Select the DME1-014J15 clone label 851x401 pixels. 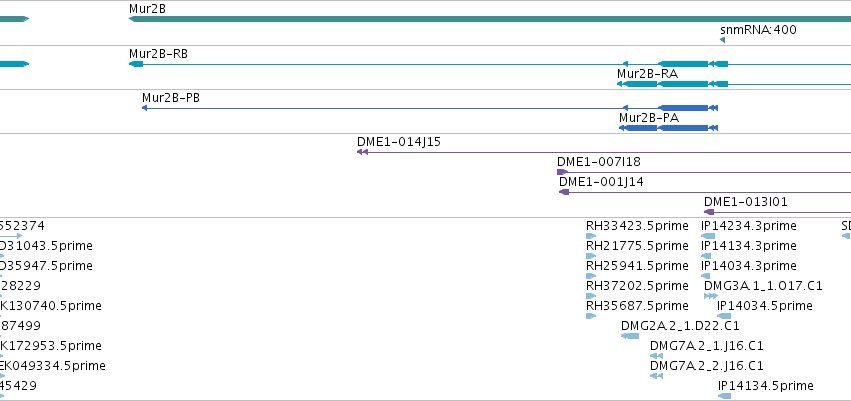coord(399,142)
